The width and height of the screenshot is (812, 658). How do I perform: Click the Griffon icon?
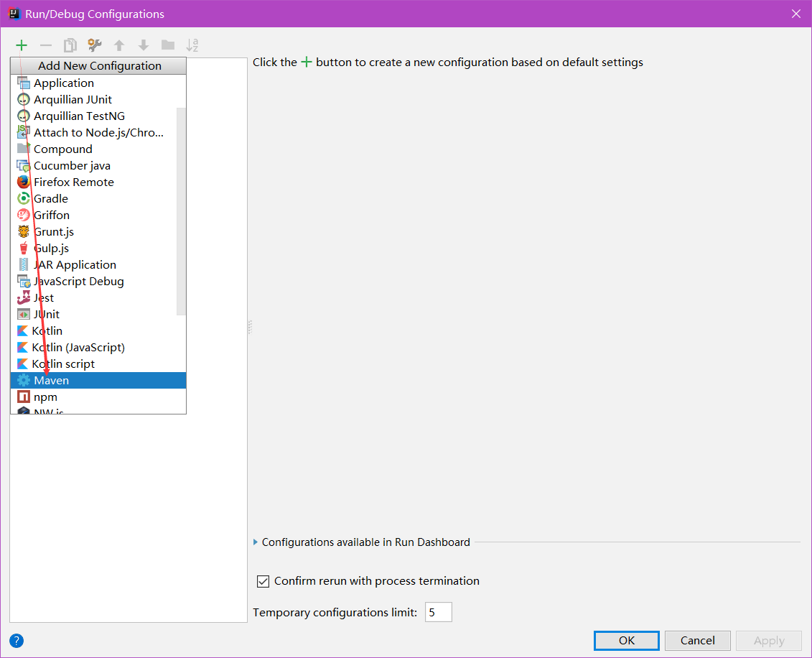pos(23,215)
